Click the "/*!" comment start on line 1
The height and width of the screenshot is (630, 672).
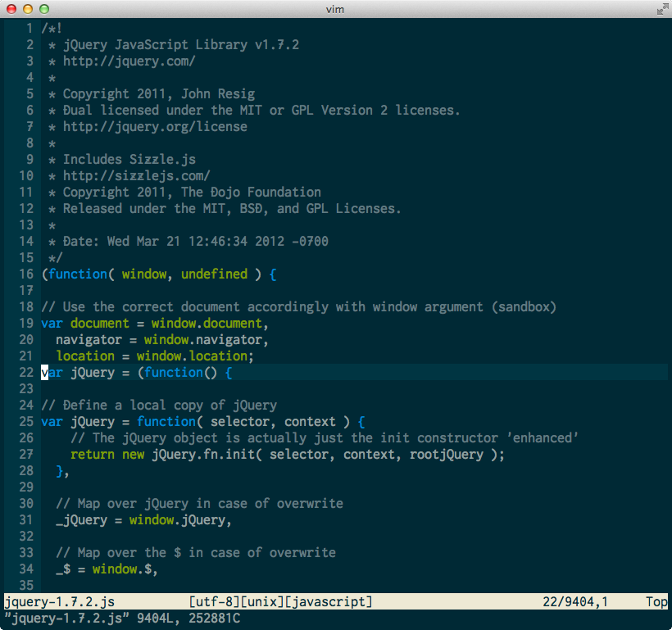point(52,29)
